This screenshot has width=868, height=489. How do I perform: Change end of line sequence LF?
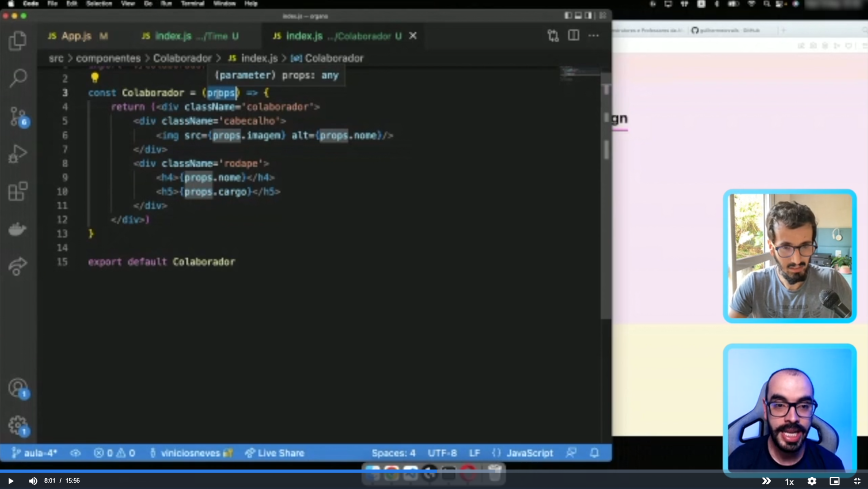tap(474, 453)
